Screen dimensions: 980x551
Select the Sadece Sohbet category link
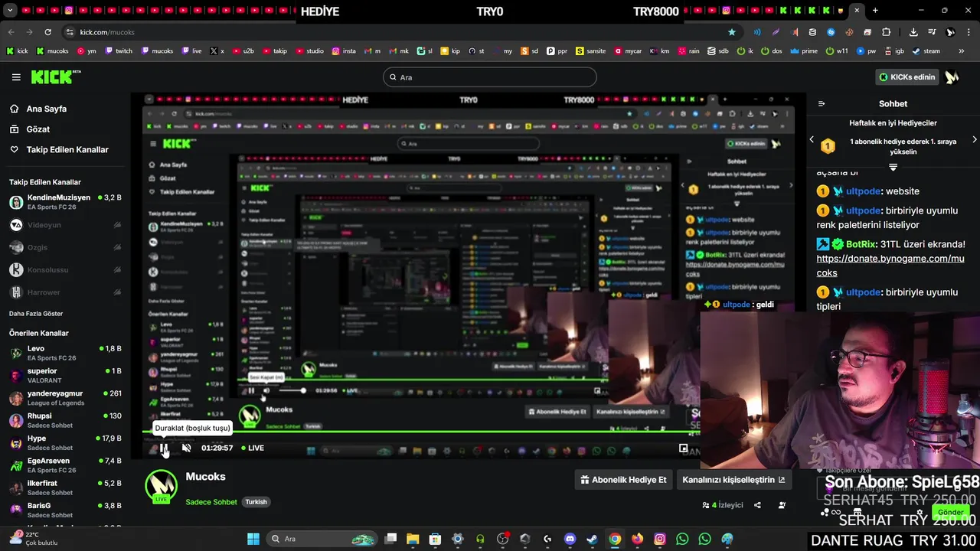(x=211, y=502)
